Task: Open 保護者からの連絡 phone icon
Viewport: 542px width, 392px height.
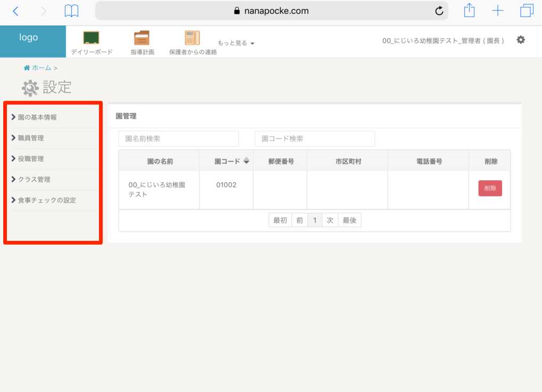Action: (x=192, y=38)
